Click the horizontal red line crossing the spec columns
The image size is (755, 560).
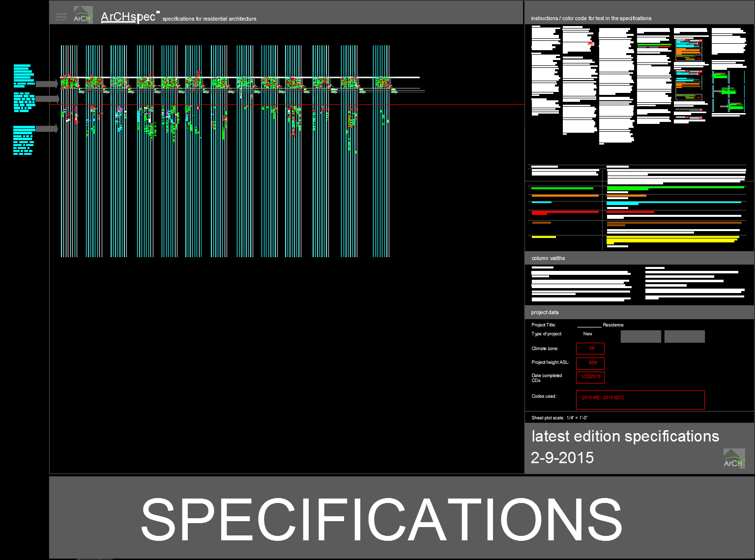pyautogui.click(x=287, y=105)
